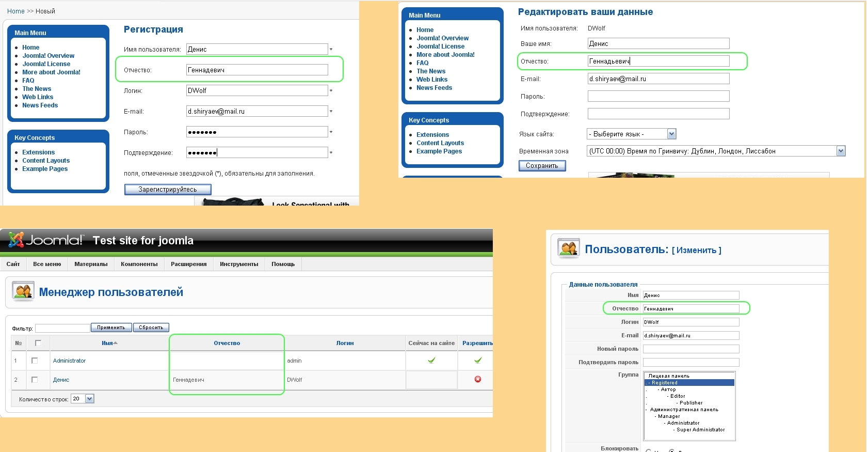Select Publisher in the Группа list
This screenshot has width=868, height=452.
690,403
